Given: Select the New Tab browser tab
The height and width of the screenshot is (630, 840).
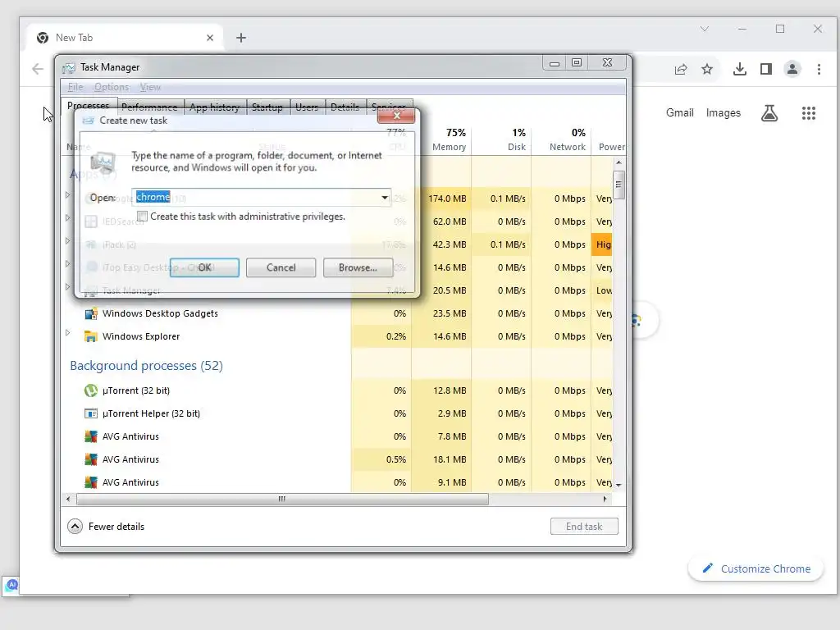Looking at the screenshot, I should tap(126, 38).
